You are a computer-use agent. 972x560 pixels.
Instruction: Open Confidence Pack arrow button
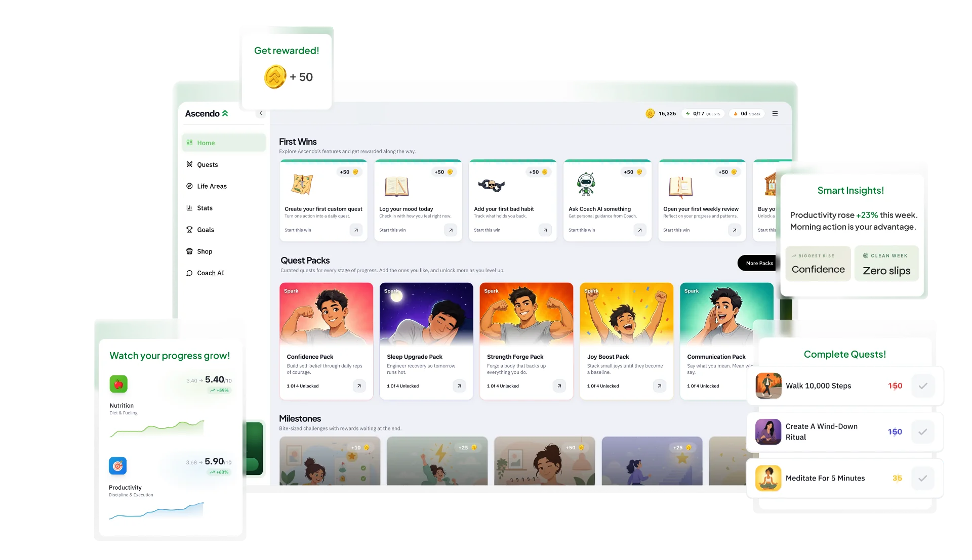(x=359, y=386)
